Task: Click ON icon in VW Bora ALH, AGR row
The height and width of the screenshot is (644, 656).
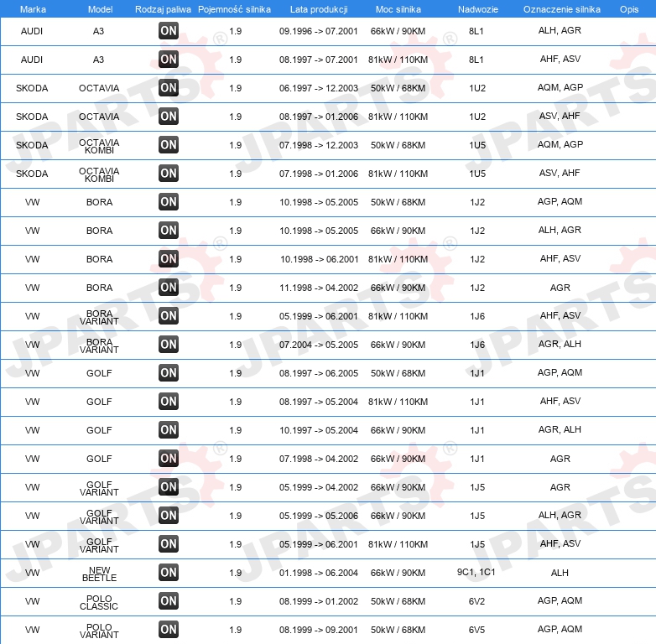Action: (x=169, y=230)
